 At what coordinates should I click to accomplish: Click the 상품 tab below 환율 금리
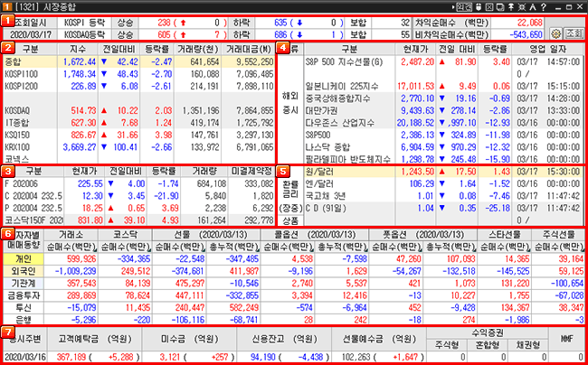pyautogui.click(x=289, y=221)
